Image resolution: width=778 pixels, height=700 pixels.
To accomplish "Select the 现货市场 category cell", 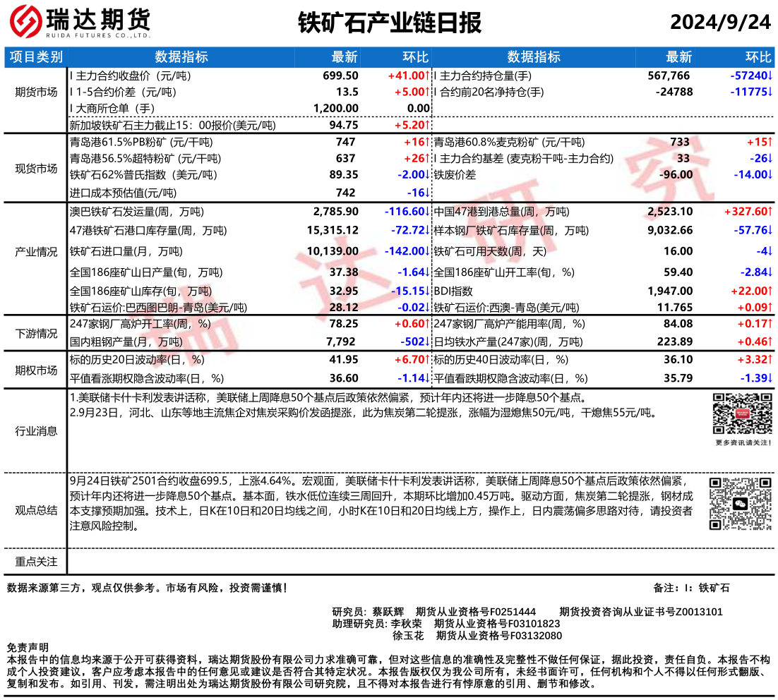I will tap(37, 168).
